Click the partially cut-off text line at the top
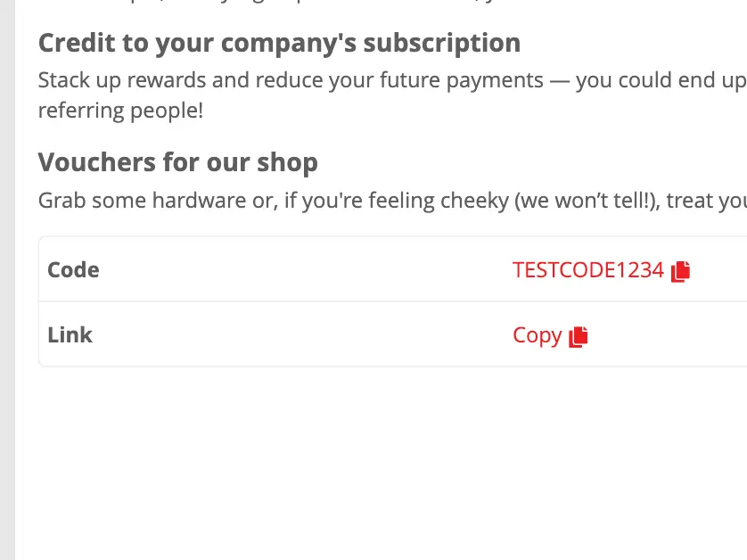 [x=357, y=4]
